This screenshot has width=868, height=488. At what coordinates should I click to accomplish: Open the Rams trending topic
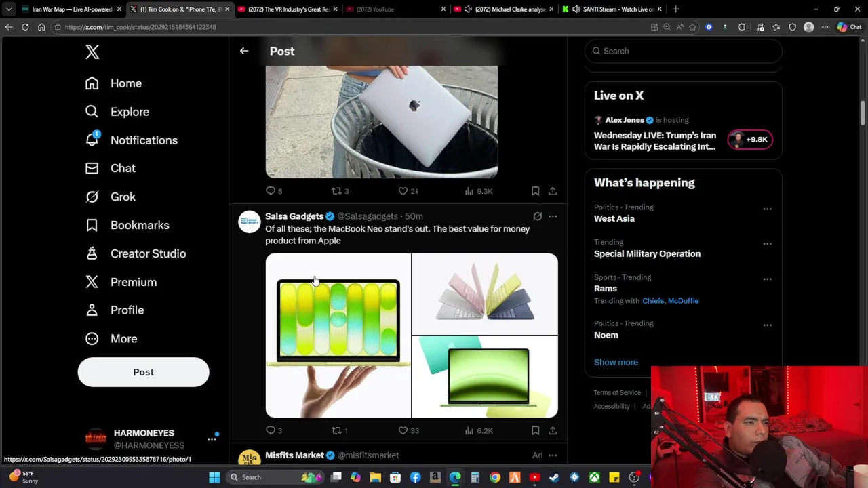(606, 289)
